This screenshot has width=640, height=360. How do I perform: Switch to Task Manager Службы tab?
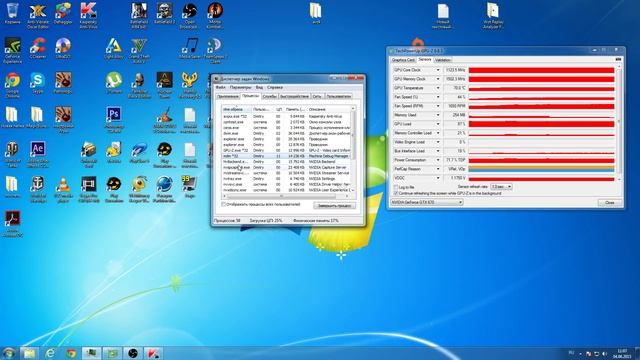coord(269,97)
